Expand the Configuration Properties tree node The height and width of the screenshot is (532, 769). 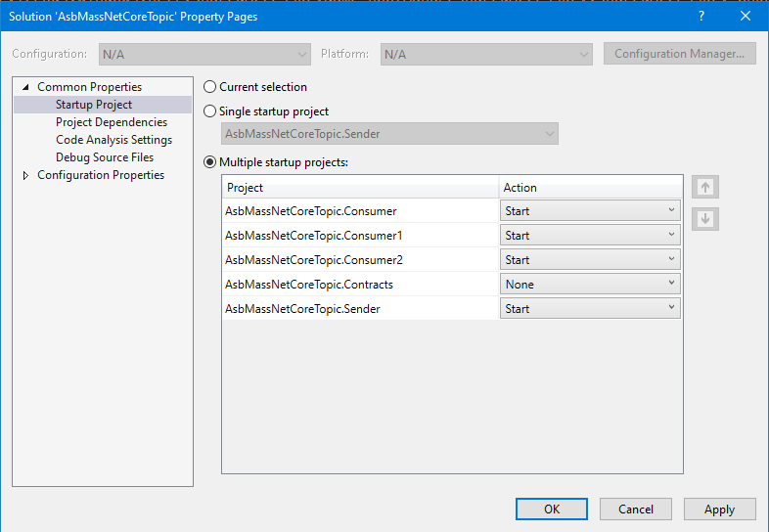pyautogui.click(x=25, y=176)
